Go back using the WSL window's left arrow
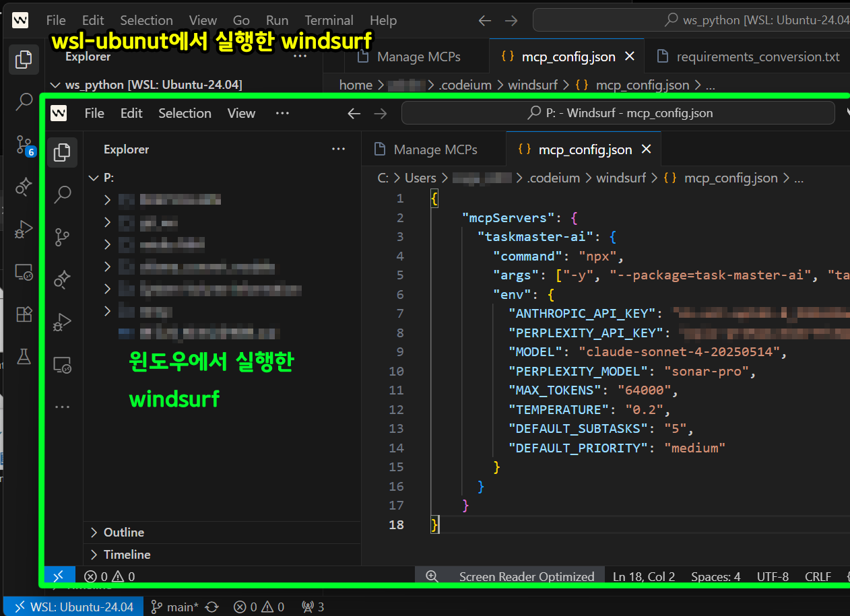 tap(484, 20)
